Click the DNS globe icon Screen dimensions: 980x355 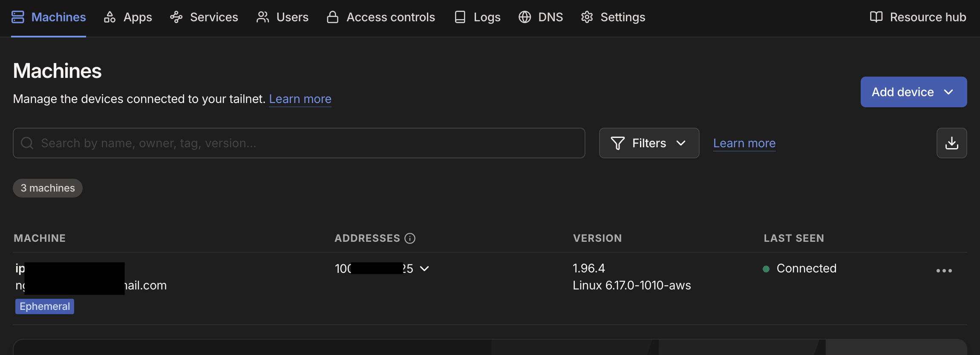tap(525, 17)
